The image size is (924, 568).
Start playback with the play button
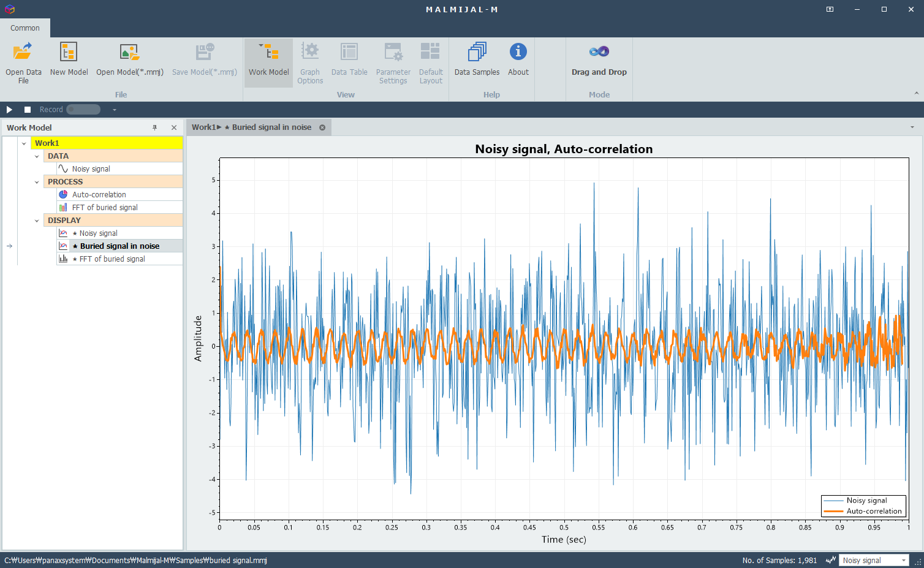9,110
